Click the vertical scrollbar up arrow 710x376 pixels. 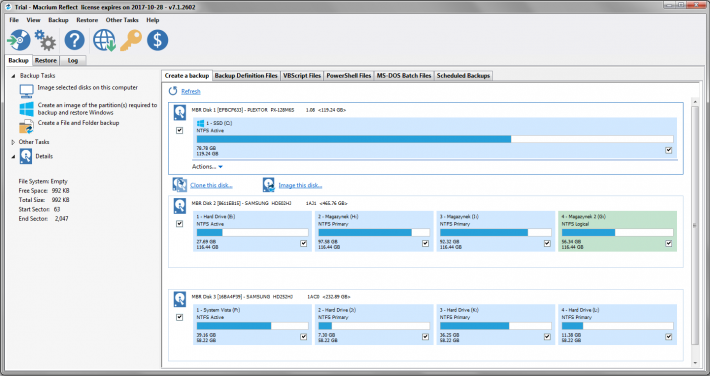pyautogui.click(x=695, y=101)
